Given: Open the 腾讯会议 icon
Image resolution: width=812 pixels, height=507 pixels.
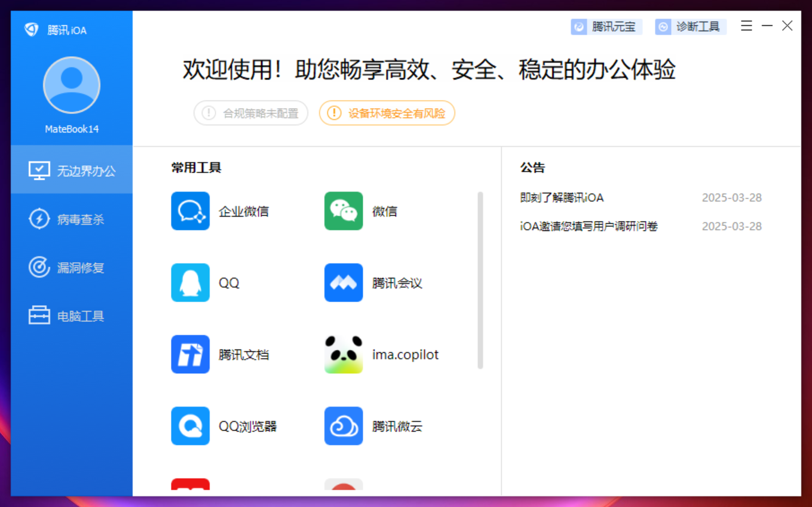Looking at the screenshot, I should pos(344,282).
